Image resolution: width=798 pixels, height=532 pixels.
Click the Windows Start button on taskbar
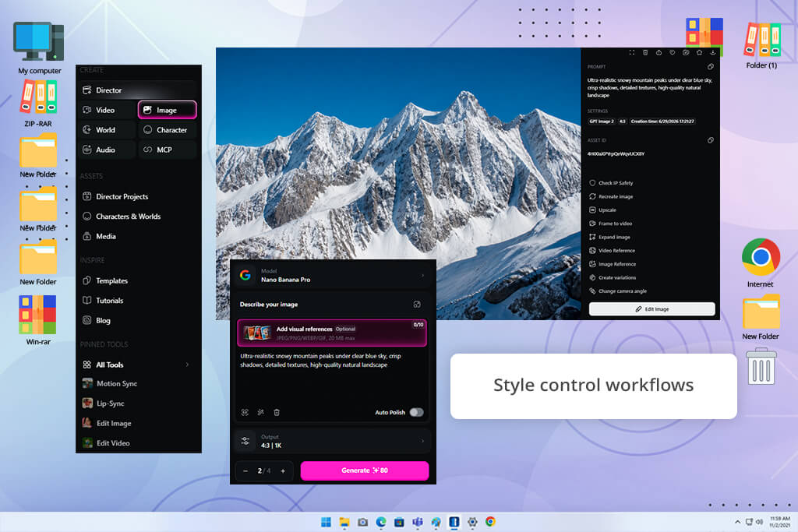pos(326,522)
